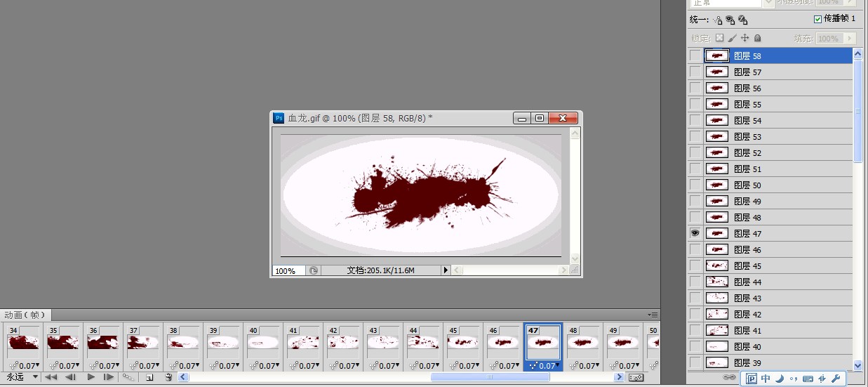
Task: Advance to next animation frame
Action: 109,377
